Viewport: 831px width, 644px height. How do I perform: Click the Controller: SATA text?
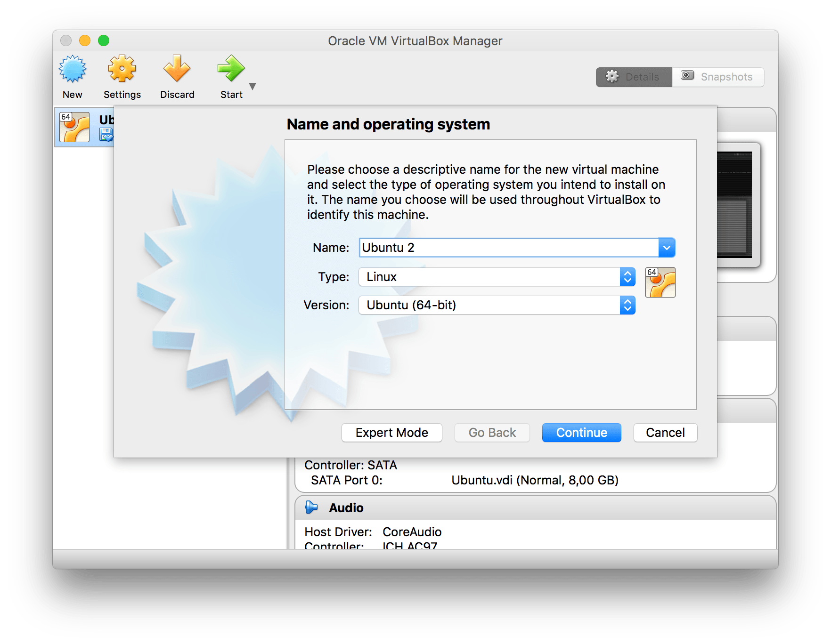tap(351, 465)
